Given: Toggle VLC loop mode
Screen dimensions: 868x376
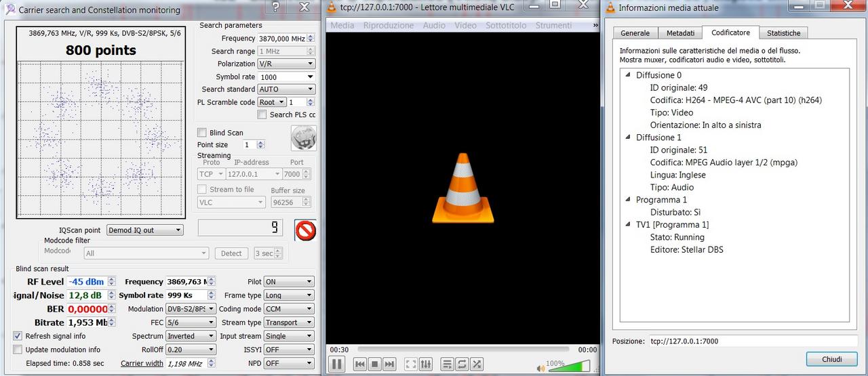Looking at the screenshot, I should pyautogui.click(x=462, y=364).
